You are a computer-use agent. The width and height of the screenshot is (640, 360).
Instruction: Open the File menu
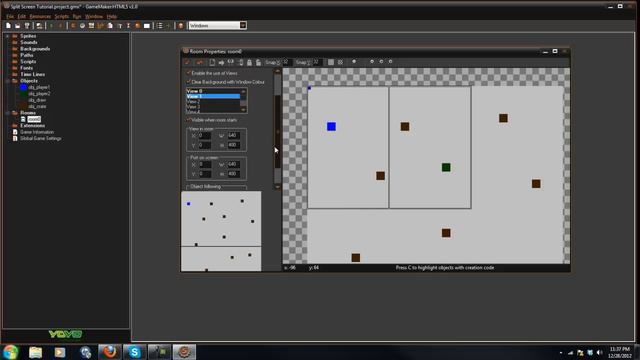pyautogui.click(x=10, y=16)
